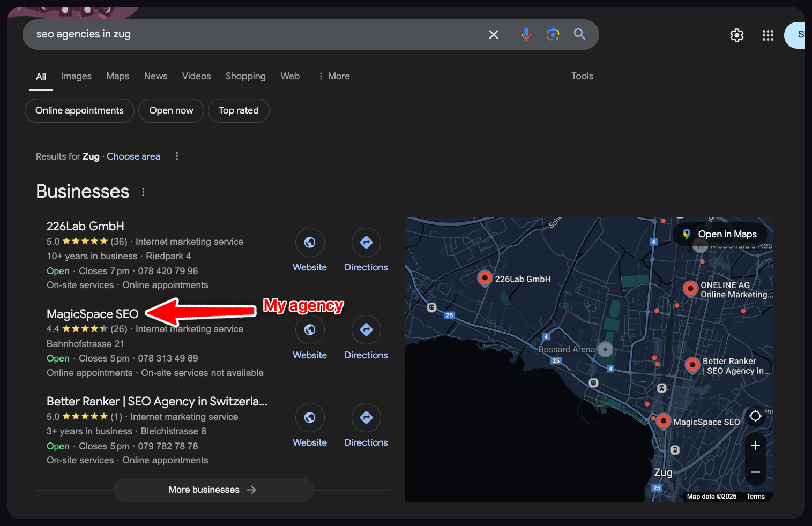Screen dimensions: 812x526
Task: Open the Businesses options menu
Action: [x=143, y=191]
